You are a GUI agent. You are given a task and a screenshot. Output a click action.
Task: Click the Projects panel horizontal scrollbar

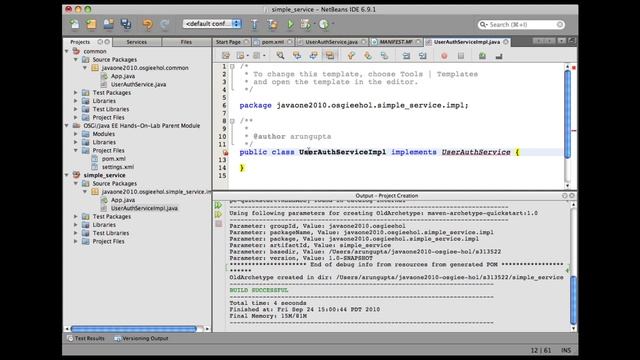133,329
